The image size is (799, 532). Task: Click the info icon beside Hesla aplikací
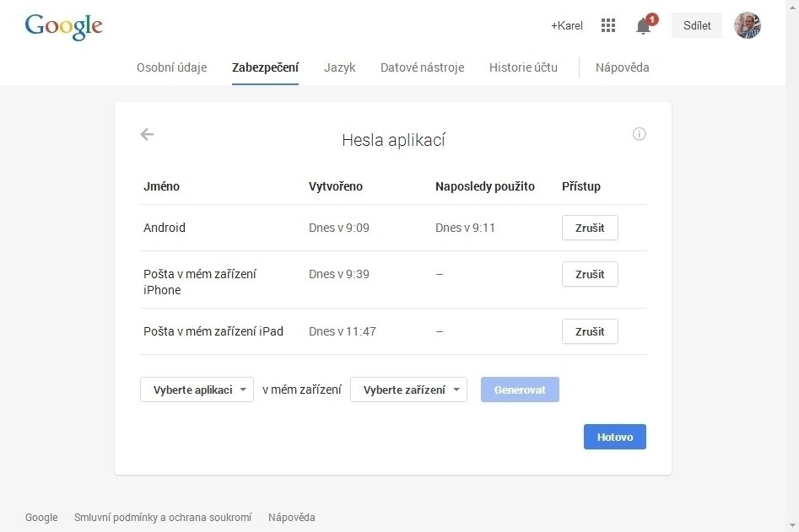click(x=639, y=134)
